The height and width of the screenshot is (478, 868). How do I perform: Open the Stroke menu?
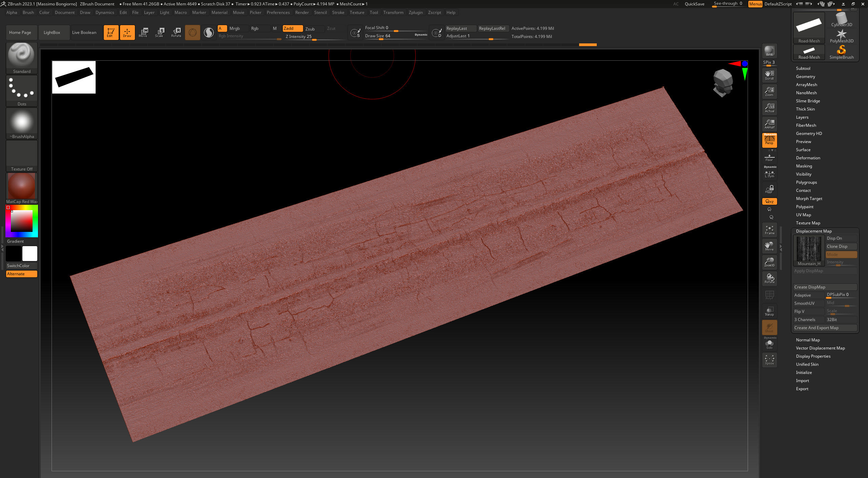(x=338, y=13)
